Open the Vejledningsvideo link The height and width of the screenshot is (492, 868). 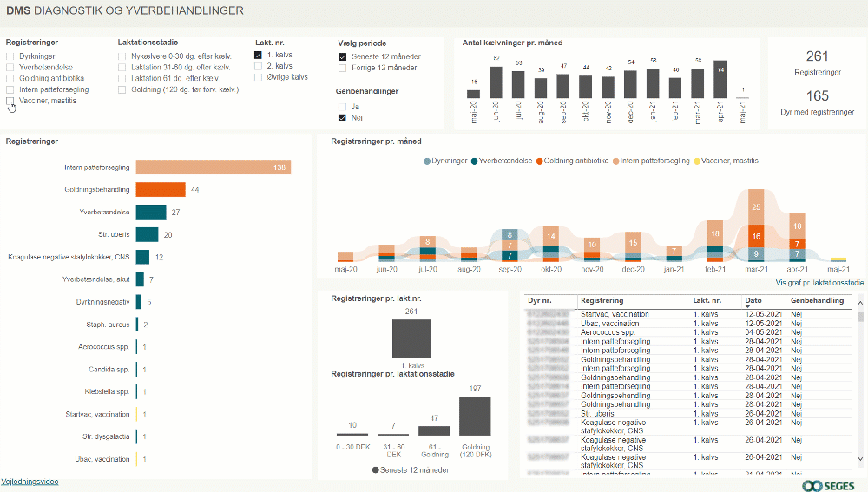point(30,481)
